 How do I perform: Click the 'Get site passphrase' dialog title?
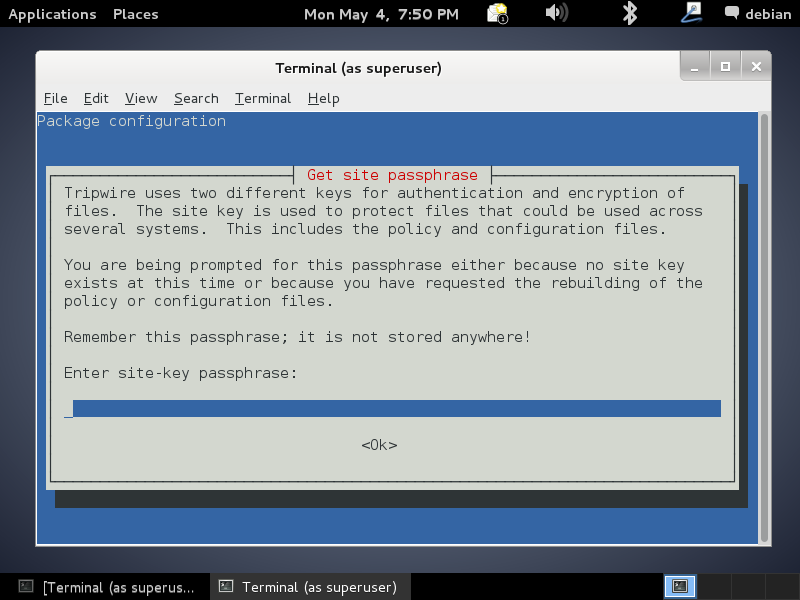(x=392, y=175)
